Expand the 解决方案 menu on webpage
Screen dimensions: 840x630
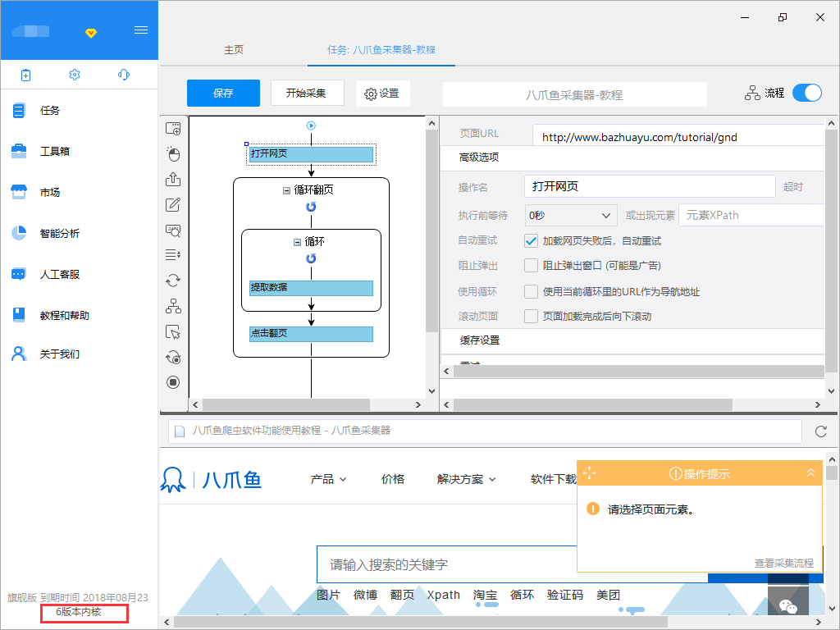(466, 479)
